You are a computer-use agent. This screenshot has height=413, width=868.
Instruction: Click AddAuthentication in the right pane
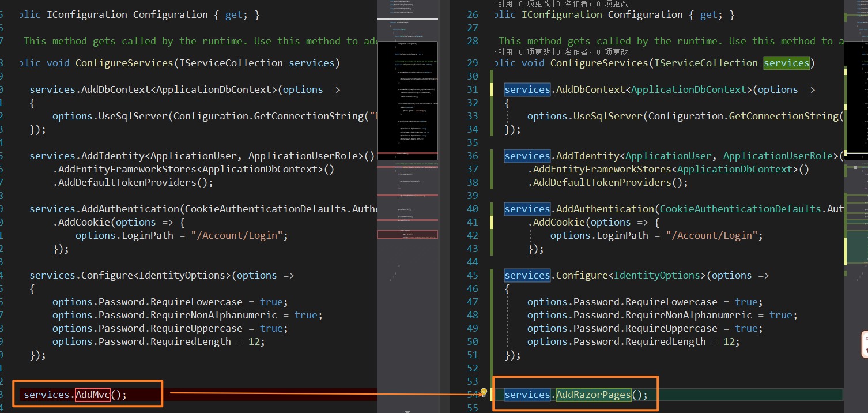click(x=605, y=209)
